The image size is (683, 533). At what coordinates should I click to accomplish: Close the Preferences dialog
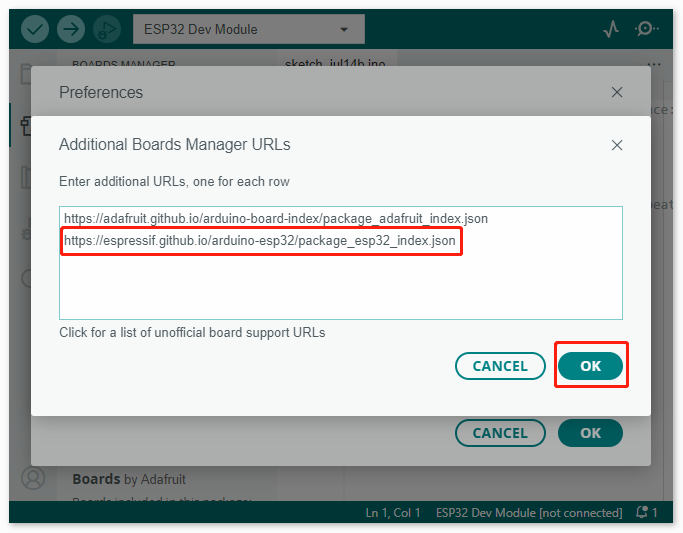617,92
